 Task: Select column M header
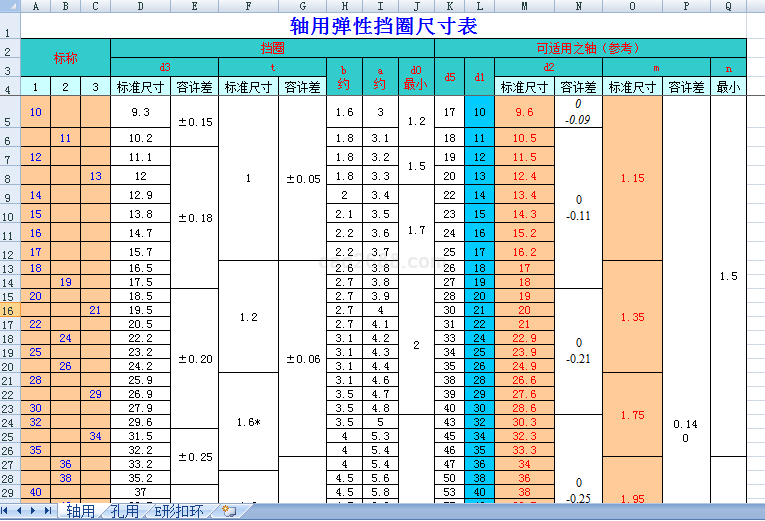pyautogui.click(x=524, y=6)
